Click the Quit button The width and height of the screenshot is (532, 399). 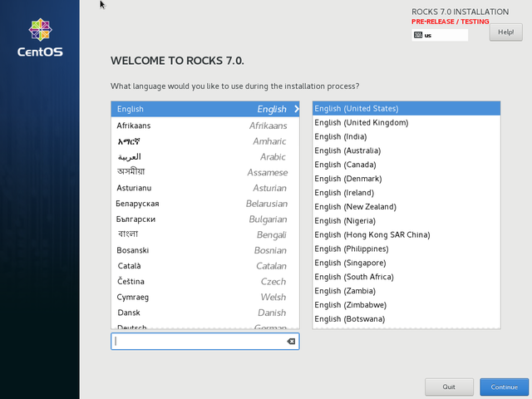[449, 387]
